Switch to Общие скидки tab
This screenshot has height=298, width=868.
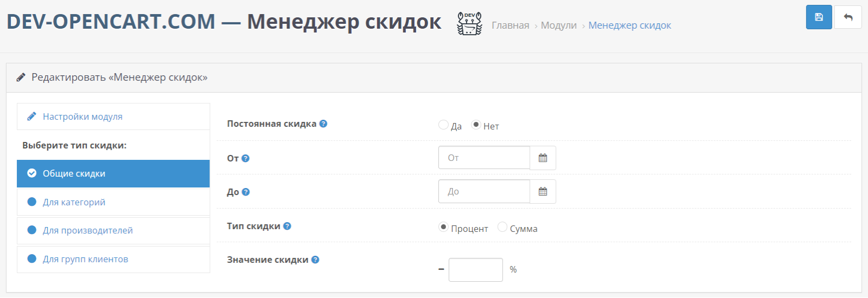coord(113,173)
